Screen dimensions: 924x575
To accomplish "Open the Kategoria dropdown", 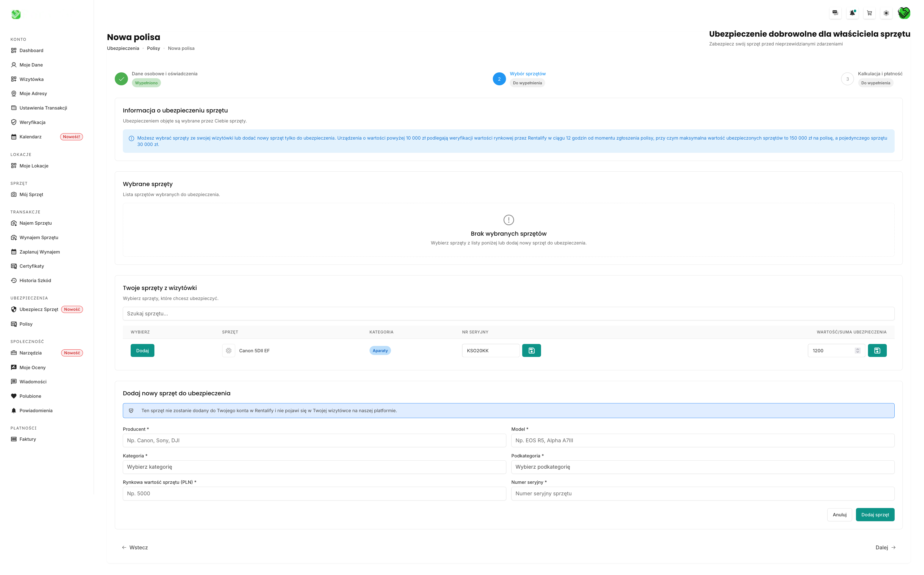I will point(314,467).
